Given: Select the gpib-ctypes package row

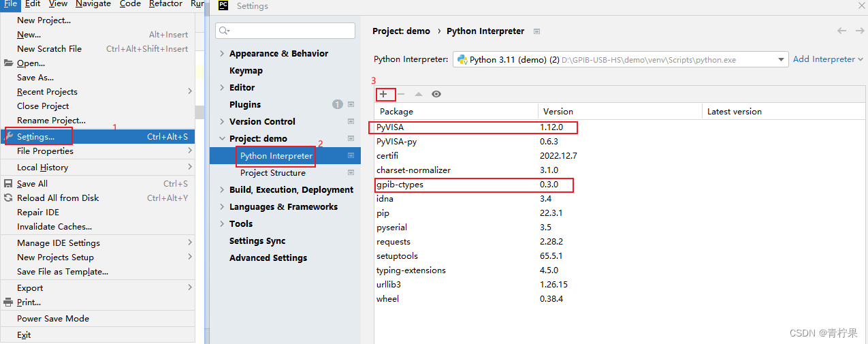Looking at the screenshot, I should 621,184.
